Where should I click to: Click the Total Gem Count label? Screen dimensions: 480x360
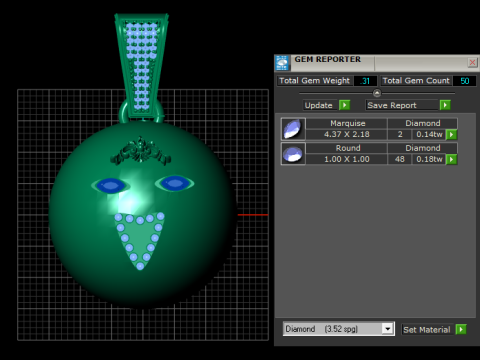pyautogui.click(x=416, y=81)
